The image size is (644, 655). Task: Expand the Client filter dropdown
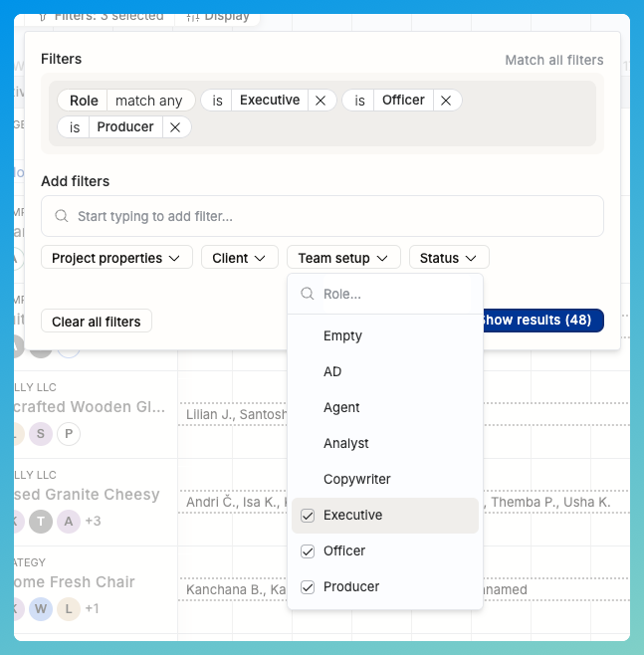pyautogui.click(x=239, y=258)
